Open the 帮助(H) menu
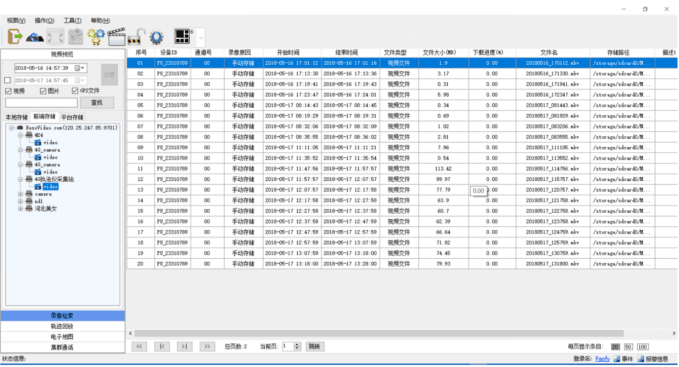This screenshot has height=367, width=679. [100, 20]
